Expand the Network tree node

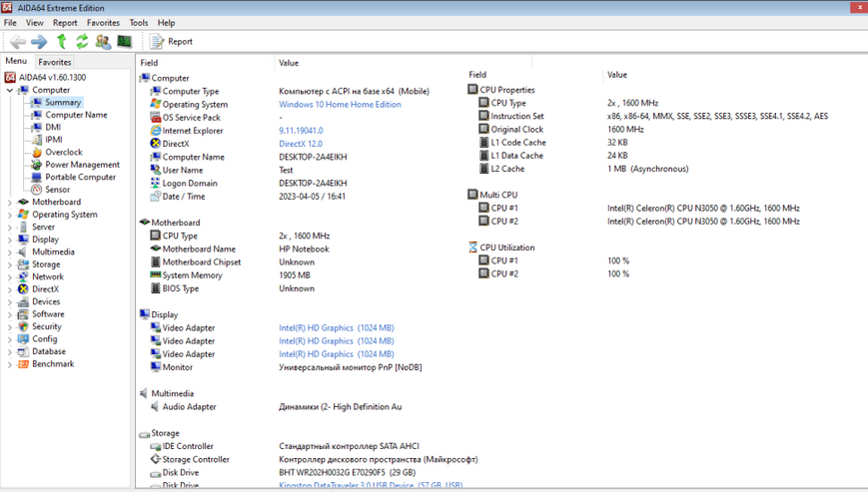(9, 277)
